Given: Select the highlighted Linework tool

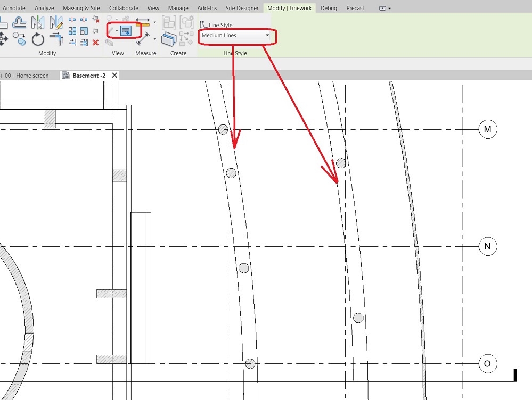Looking at the screenshot, I should pyautogui.click(x=126, y=30).
